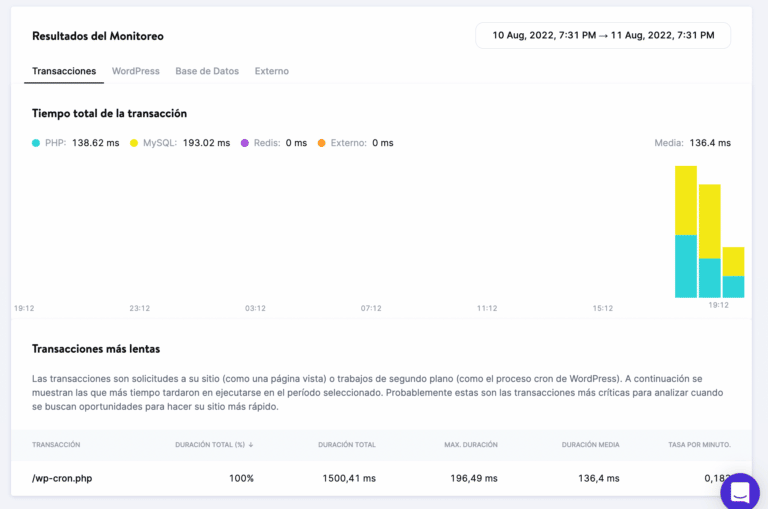Select the shortest rightmost chart bar
The width and height of the screenshot is (768, 509).
coord(733,272)
